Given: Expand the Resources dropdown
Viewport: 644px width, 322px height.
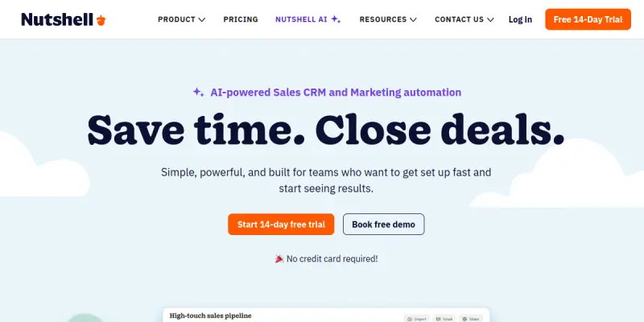Looking at the screenshot, I should 388,19.
